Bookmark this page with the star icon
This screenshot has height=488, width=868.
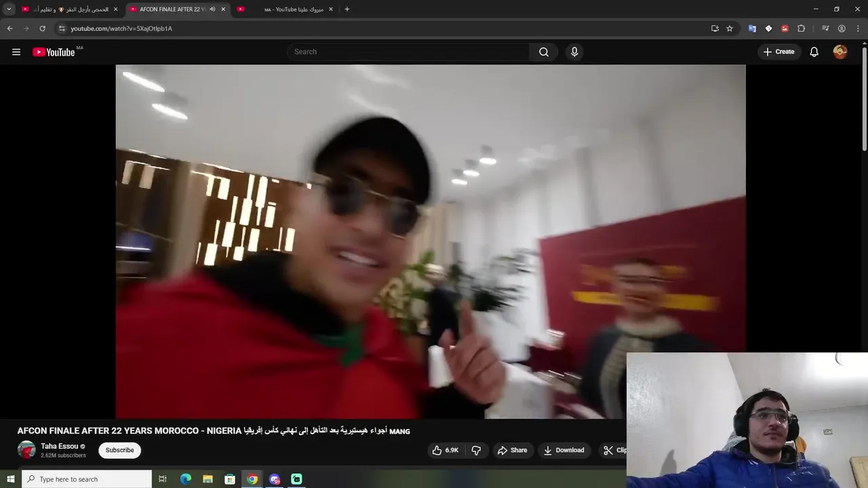pyautogui.click(x=730, y=28)
